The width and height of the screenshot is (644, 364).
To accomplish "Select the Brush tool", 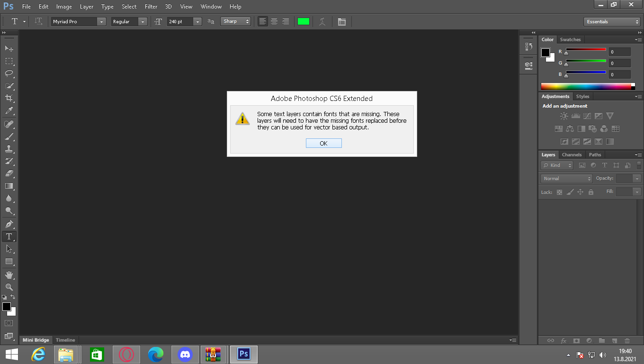I will click(x=9, y=136).
